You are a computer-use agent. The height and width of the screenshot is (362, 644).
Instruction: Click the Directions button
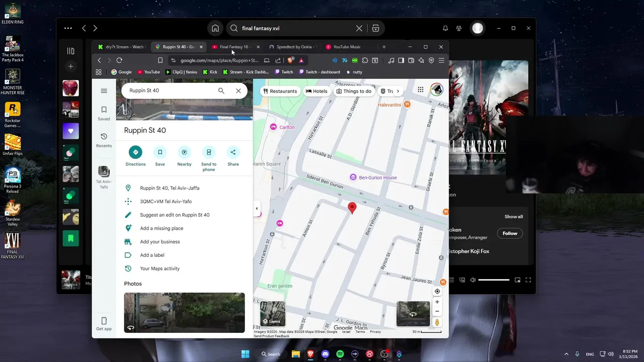click(135, 156)
